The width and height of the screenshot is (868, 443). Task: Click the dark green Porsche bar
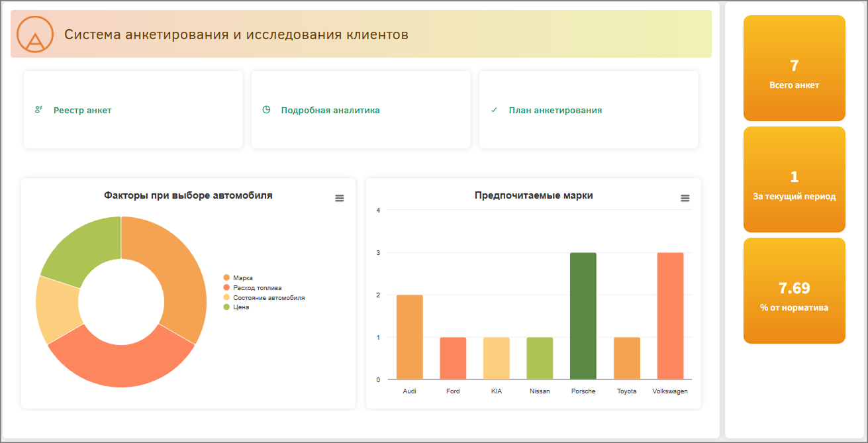[583, 316]
